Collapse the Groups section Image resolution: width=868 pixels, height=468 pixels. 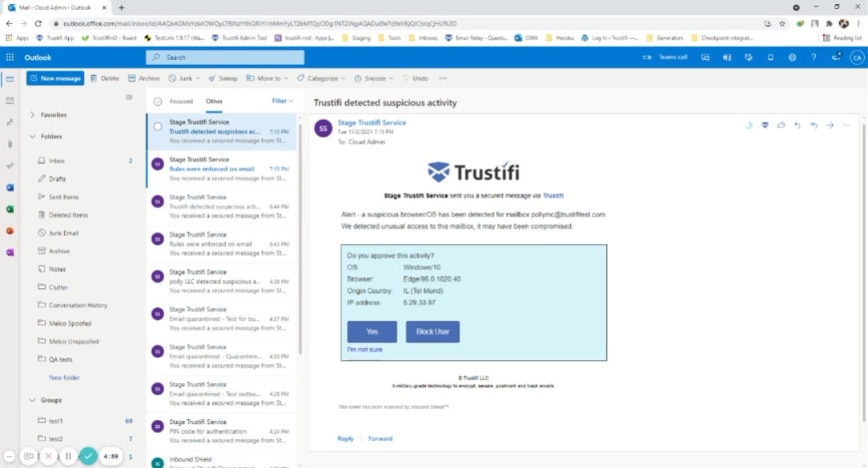click(32, 400)
